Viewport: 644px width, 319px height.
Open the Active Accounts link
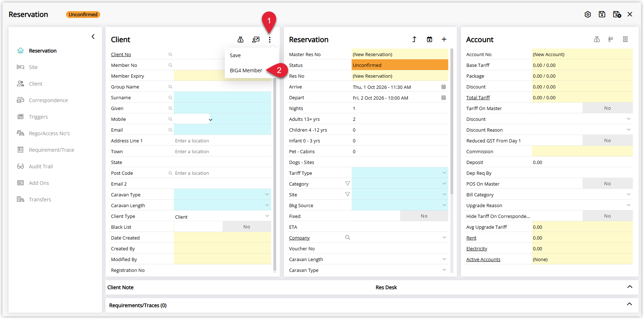pyautogui.click(x=483, y=260)
